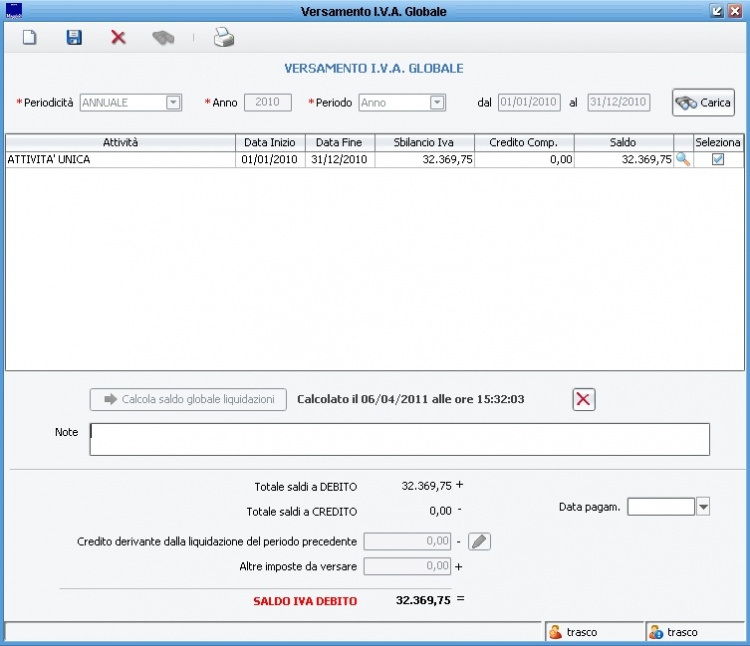Open the Periodicità dropdown
This screenshot has height=646, width=750.
click(x=173, y=102)
